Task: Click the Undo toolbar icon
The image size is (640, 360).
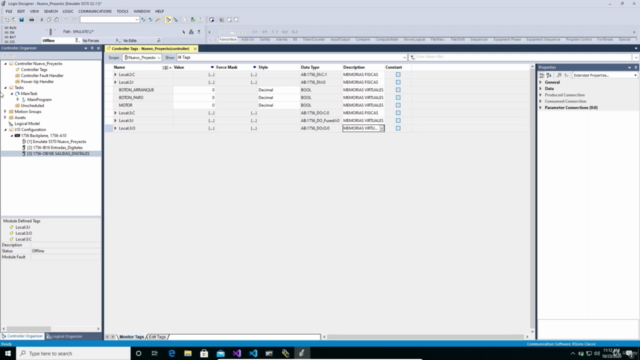Action: tap(66, 20)
